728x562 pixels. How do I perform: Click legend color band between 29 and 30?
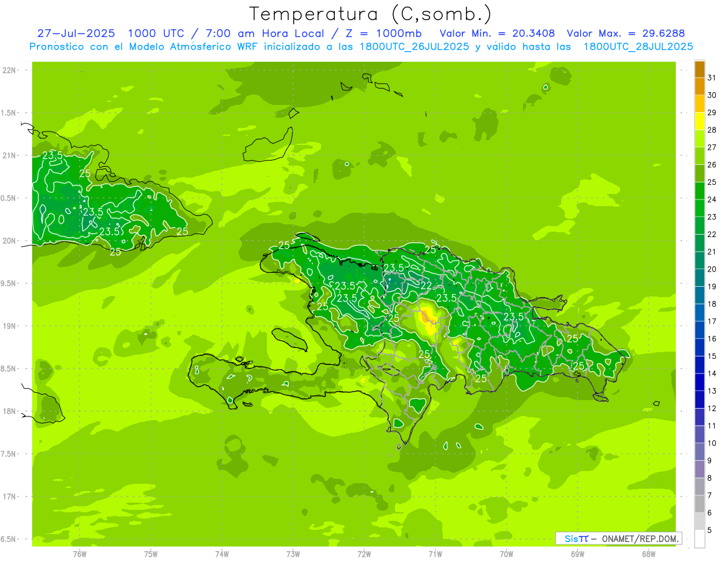[x=699, y=104]
